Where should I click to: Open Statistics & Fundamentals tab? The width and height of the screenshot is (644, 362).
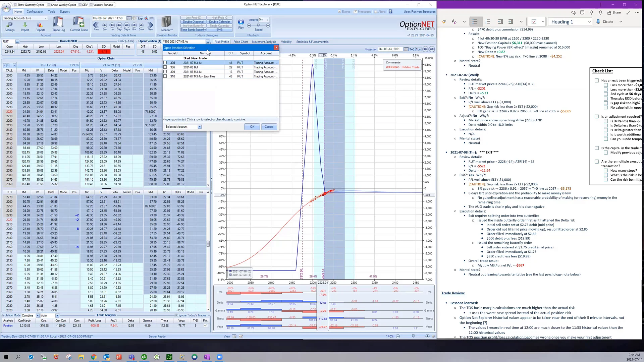(x=312, y=42)
